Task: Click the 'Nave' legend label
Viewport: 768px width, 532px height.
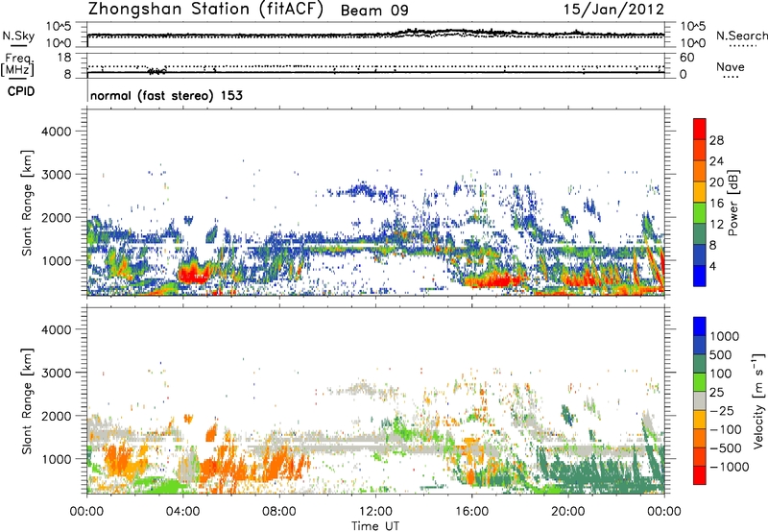Action: point(731,66)
